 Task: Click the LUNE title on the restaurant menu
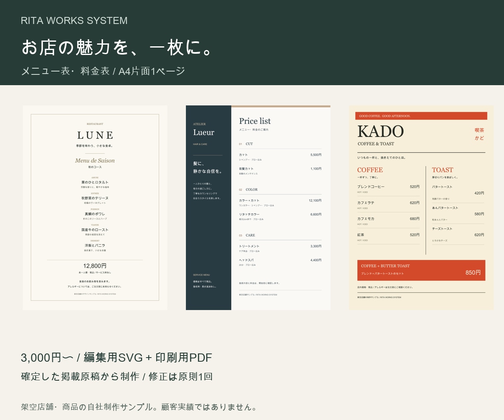95,135
